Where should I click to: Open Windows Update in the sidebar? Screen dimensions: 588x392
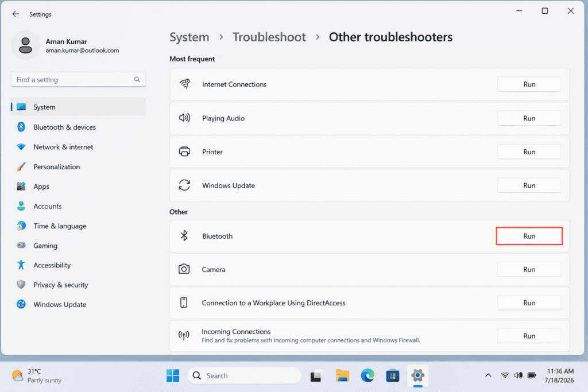point(78,304)
